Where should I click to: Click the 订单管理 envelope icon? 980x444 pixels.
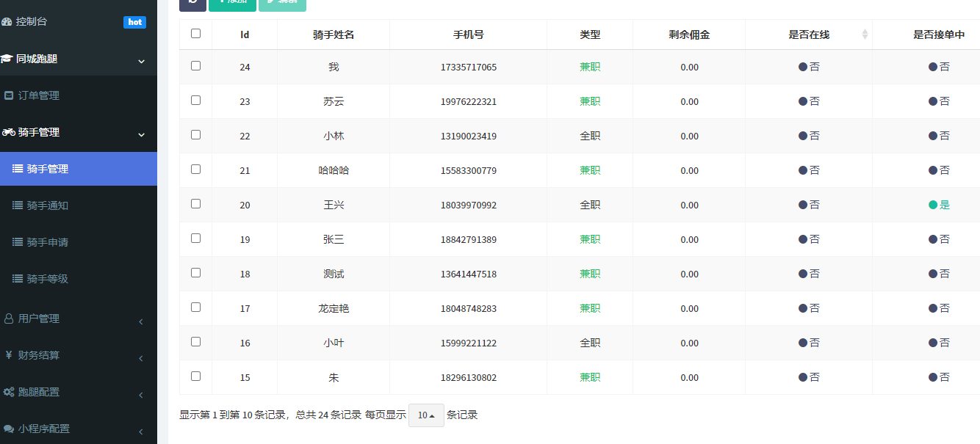tap(9, 95)
